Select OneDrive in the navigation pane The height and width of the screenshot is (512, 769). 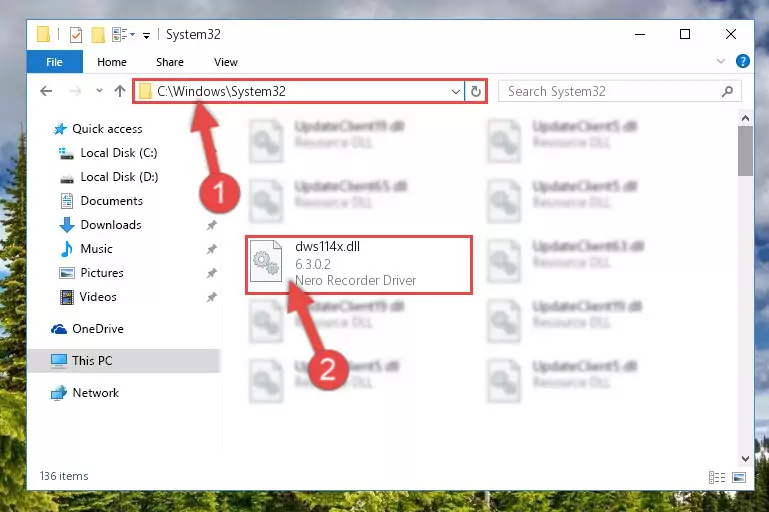98,329
